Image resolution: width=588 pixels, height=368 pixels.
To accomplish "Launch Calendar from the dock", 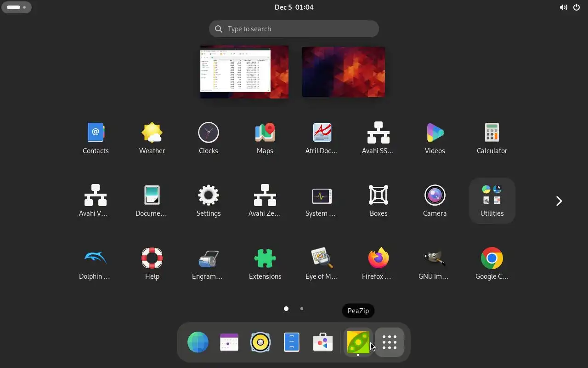I will click(x=229, y=342).
